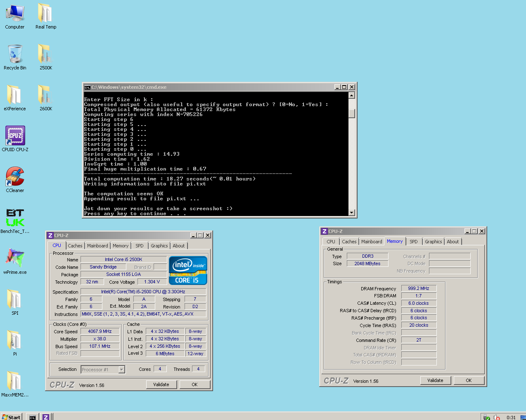Screen dimensions: 526x420
Task: Click the FSB:DRAM ratio value 1:7
Action: (x=419, y=296)
